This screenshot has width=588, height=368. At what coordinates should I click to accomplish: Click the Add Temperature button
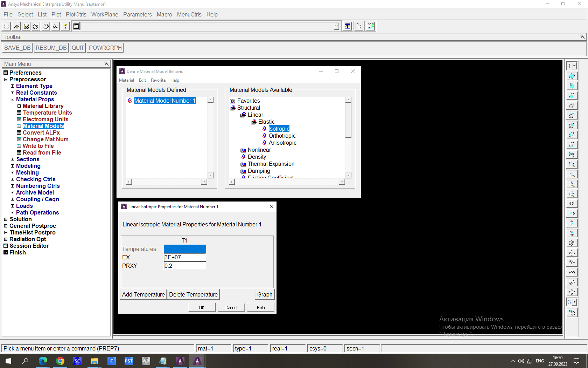(143, 294)
